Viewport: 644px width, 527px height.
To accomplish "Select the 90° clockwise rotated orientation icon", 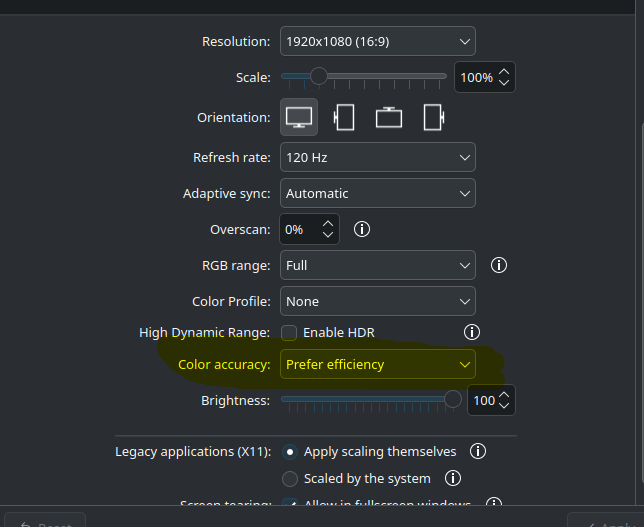I will point(344,117).
